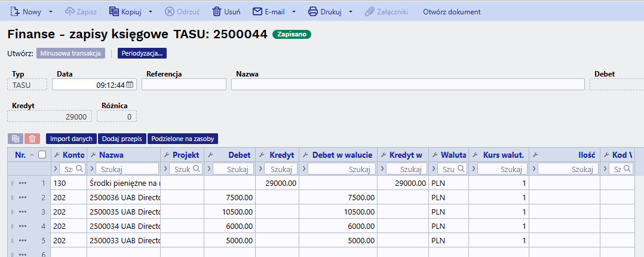The width and height of the screenshot is (644, 257).
Task: Click the wrench icon in Konto column header
Action: tap(57, 155)
